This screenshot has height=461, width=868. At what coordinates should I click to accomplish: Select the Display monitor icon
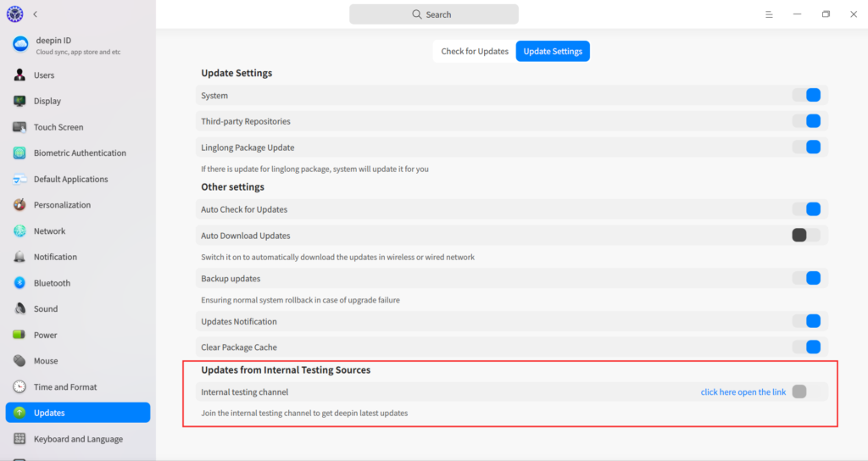19,101
